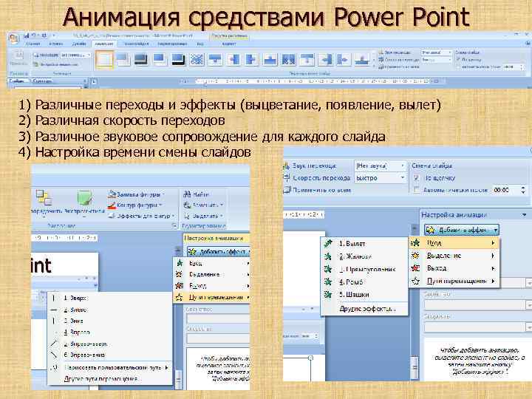This screenshot has height=399, width=532.
Task: Open the Дизайн ribbon tab
Action: pyautogui.click(x=78, y=44)
